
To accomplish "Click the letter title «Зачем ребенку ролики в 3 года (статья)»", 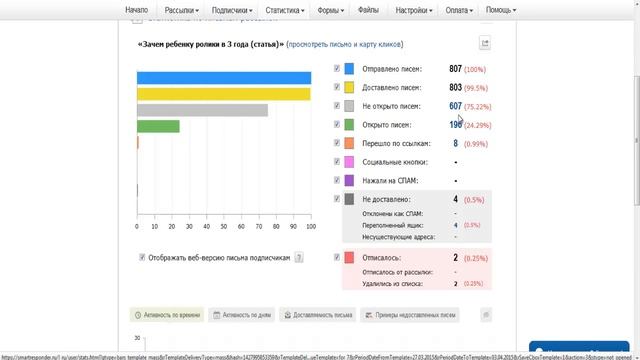I will tap(211, 44).
